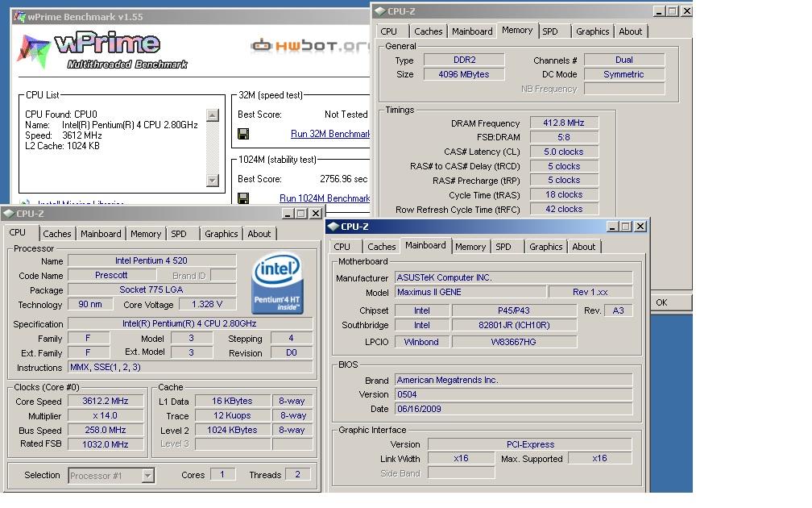Click Row Refresh Cycle Time 42 clocks
Image resolution: width=812 pixels, height=508 pixels.
tap(564, 209)
